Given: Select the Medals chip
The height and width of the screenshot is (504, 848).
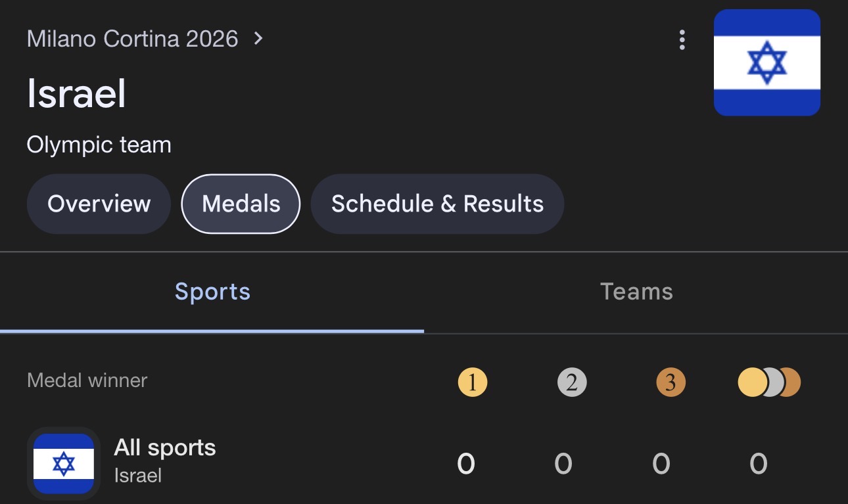Looking at the screenshot, I should point(241,204).
